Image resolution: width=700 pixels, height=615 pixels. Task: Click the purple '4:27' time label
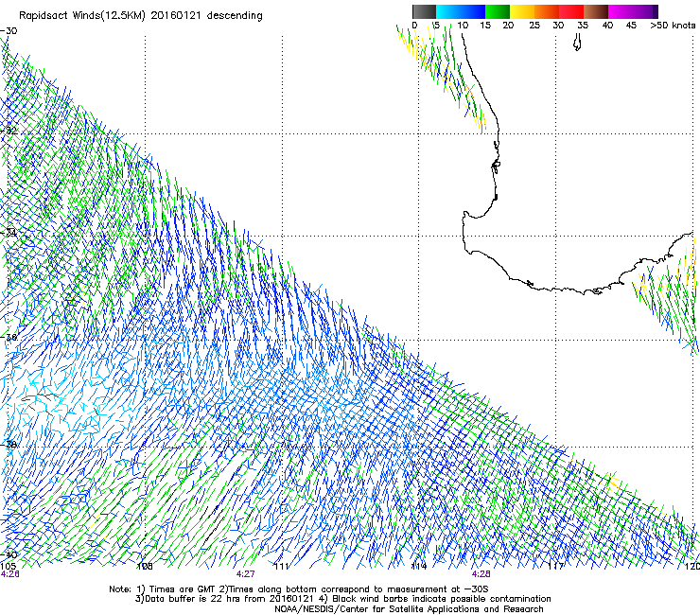pyautogui.click(x=246, y=574)
